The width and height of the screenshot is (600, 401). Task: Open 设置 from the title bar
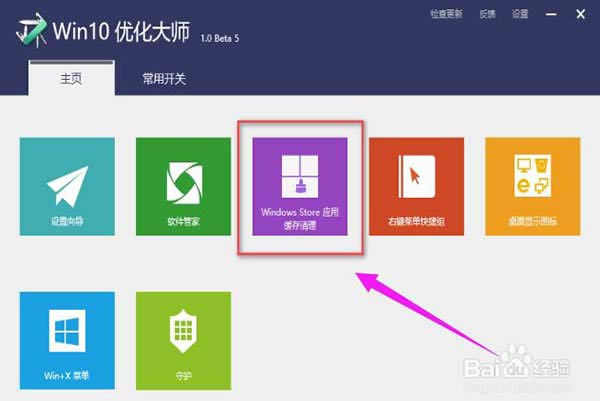point(520,14)
